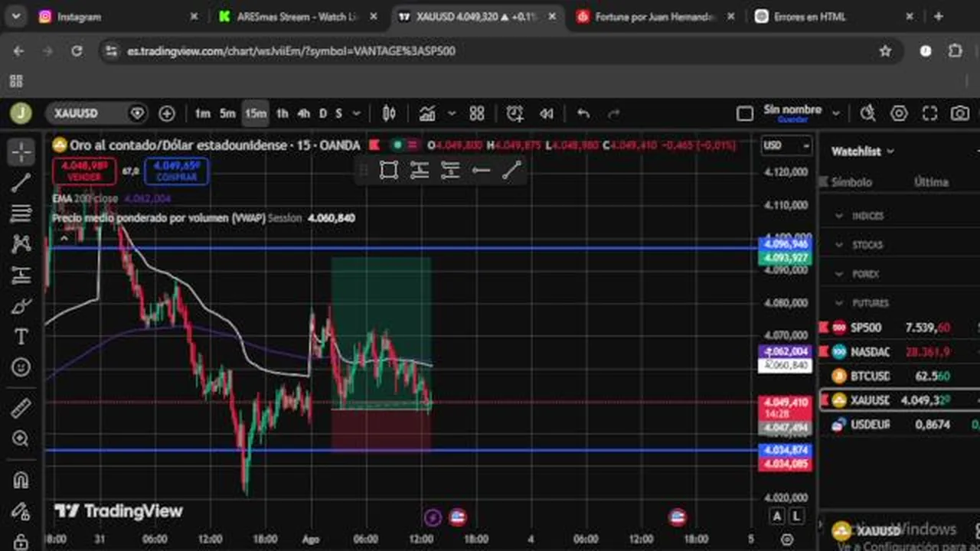Select the text annotation tool
This screenshot has width=980, height=551.
(x=21, y=337)
